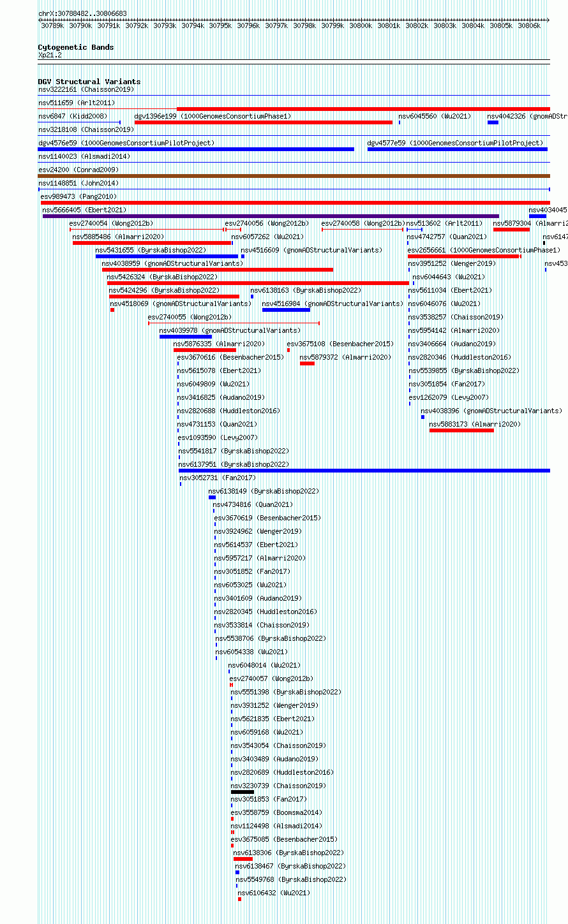Click the blue dgv4577e59 variant bar
The image size is (568, 924).
[x=458, y=149]
